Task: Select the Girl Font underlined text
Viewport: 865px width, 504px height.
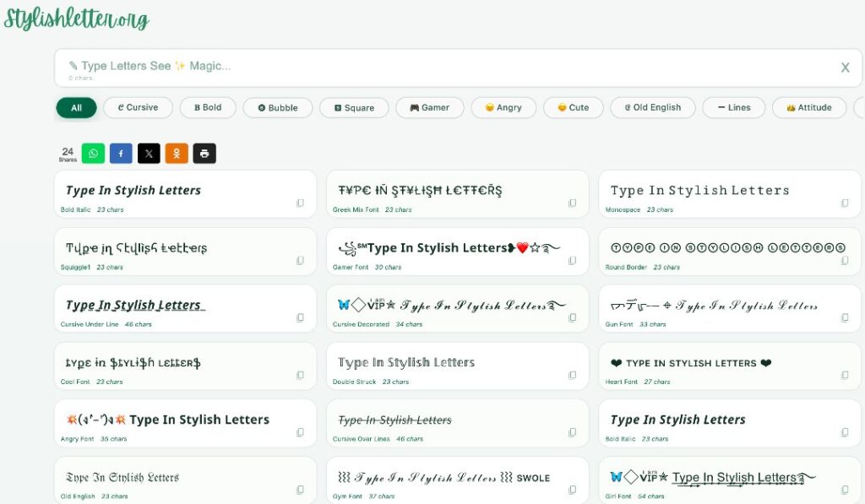Action: point(713,478)
